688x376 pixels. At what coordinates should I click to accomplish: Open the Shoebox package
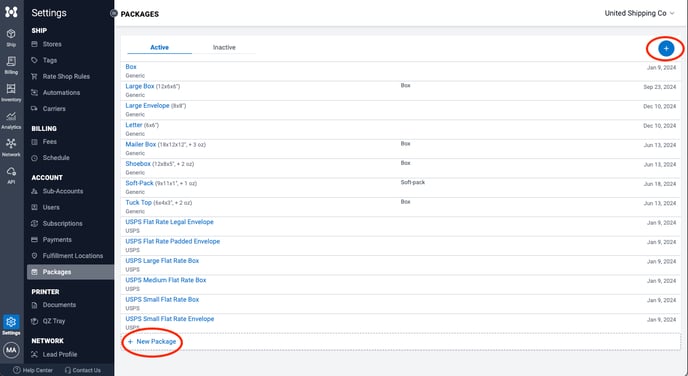tap(138, 163)
